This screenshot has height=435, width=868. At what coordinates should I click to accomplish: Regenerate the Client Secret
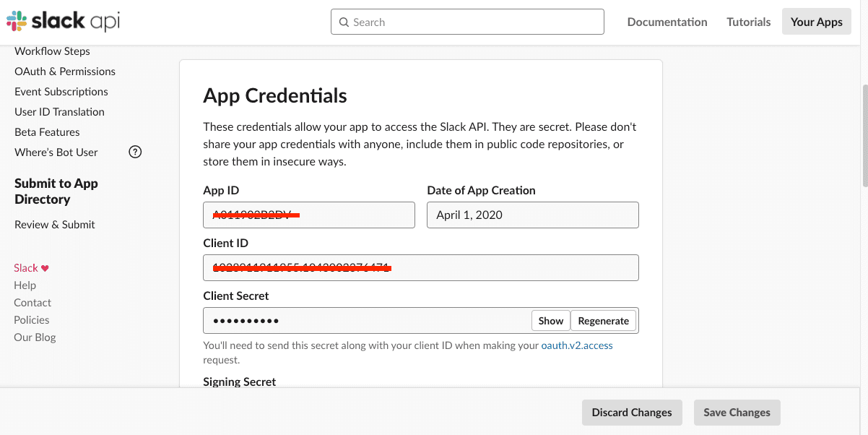[x=603, y=321]
